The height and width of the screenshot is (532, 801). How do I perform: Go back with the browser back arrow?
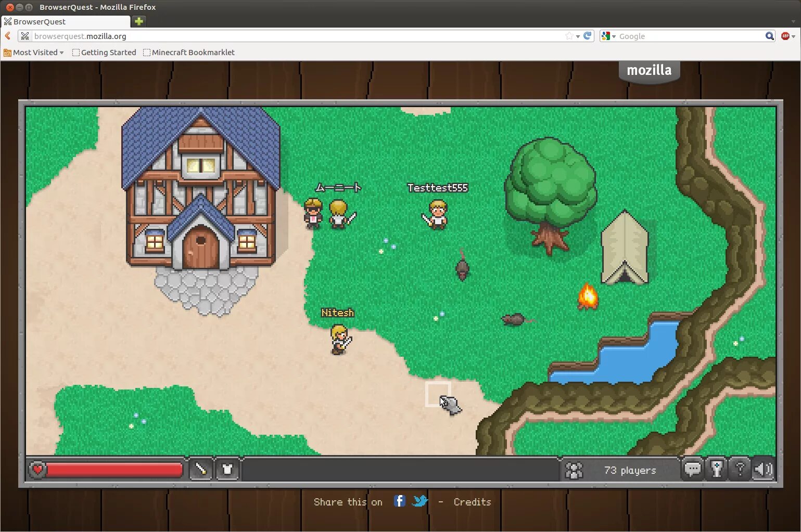tap(8, 36)
